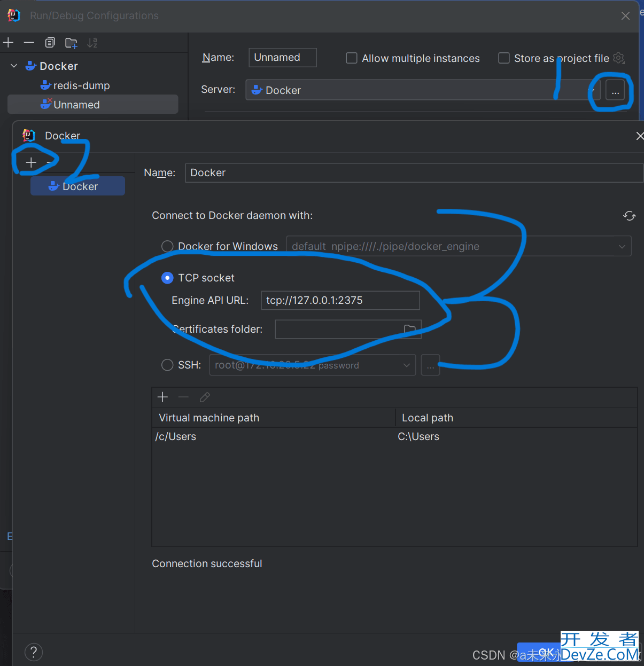This screenshot has width=644, height=666.
Task: Open the SSH credentials dropdown
Action: coord(312,365)
